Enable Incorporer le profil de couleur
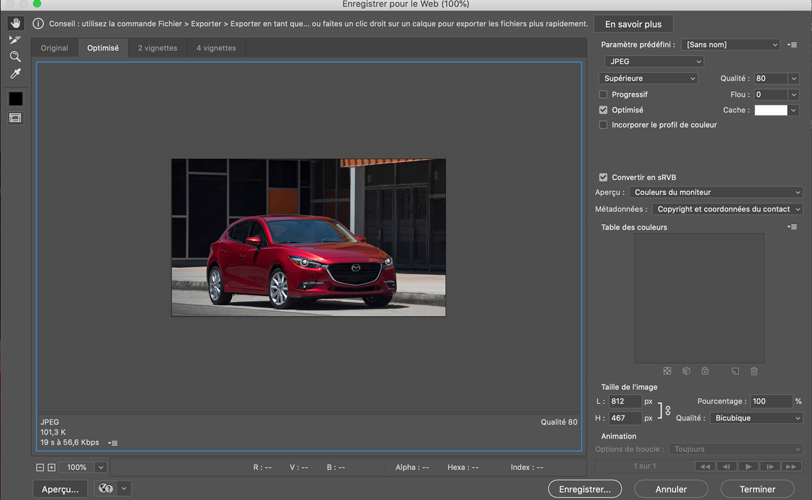Screen dimensions: 812x500 pos(603,125)
